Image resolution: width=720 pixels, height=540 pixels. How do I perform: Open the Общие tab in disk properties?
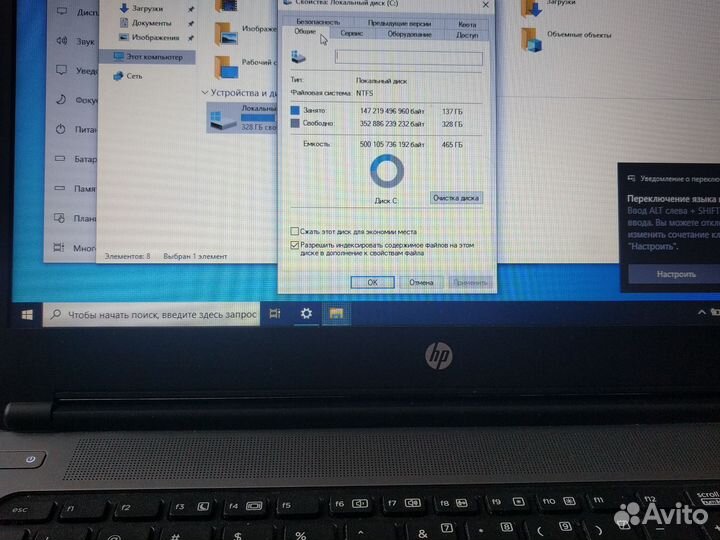[x=305, y=32]
